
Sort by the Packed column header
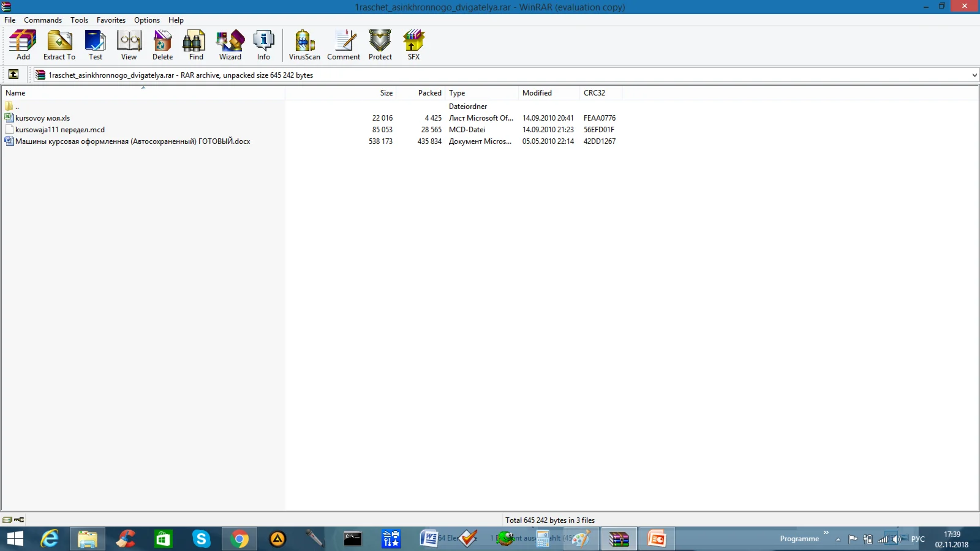420,93
